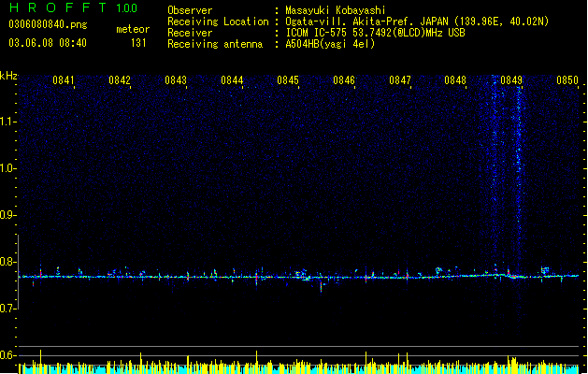The height and width of the screenshot is (374, 588).
Task: Click the 1.0 kHz axis label
Action: (x=7, y=168)
